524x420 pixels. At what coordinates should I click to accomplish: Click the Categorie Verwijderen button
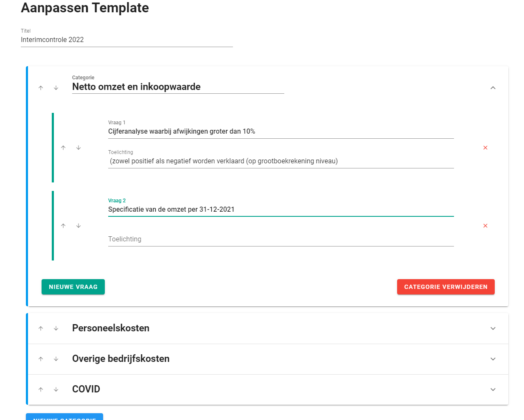click(446, 287)
